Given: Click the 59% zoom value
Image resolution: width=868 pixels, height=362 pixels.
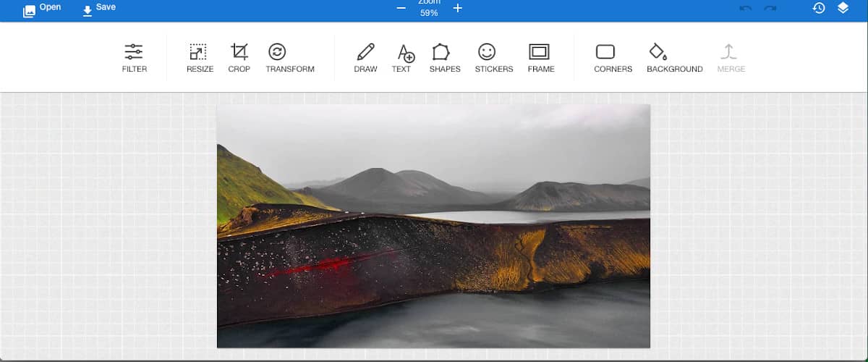Looking at the screenshot, I should click(429, 13).
